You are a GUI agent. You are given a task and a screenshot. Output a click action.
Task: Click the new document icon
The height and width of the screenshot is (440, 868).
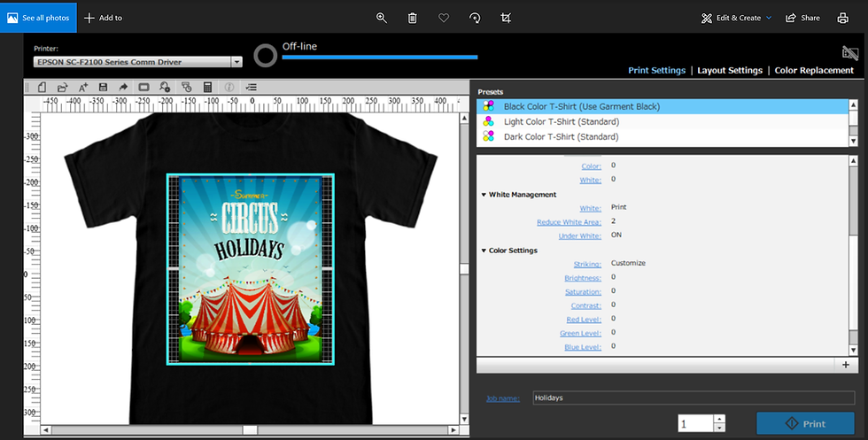43,87
